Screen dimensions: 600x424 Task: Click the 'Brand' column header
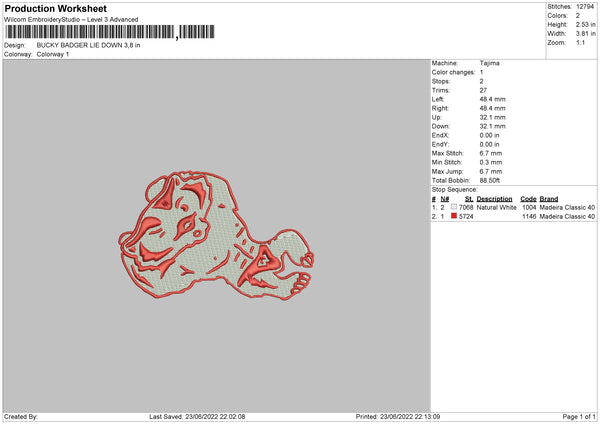point(549,199)
